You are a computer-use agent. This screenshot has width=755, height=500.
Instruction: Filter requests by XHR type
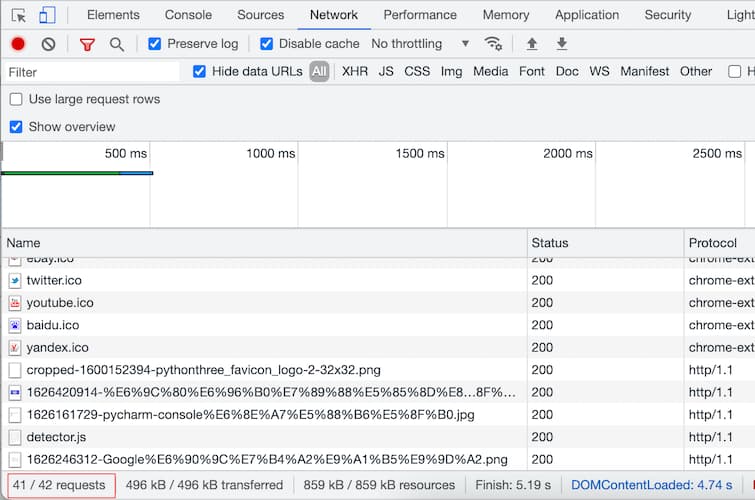[354, 71]
